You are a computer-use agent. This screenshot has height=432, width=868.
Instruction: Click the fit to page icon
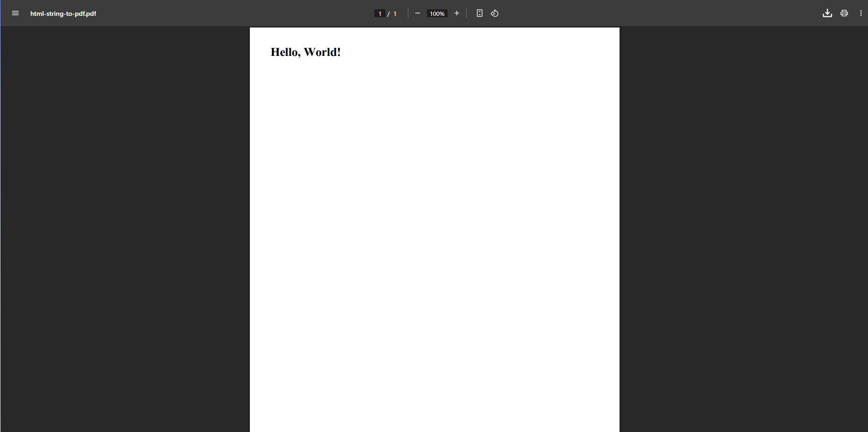(x=479, y=13)
